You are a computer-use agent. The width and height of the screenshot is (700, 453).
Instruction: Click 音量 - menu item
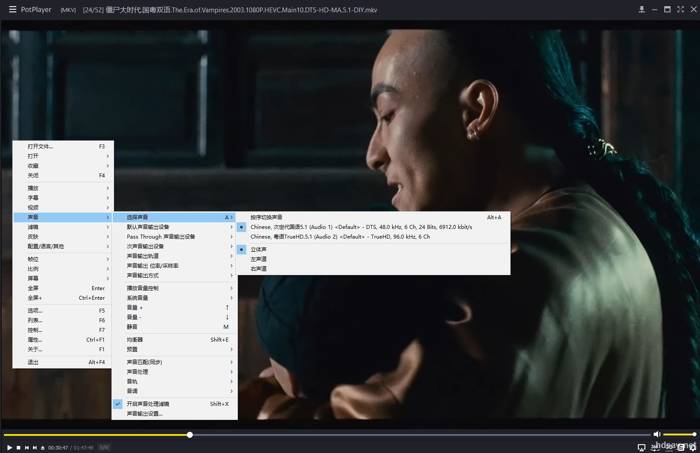point(175,317)
